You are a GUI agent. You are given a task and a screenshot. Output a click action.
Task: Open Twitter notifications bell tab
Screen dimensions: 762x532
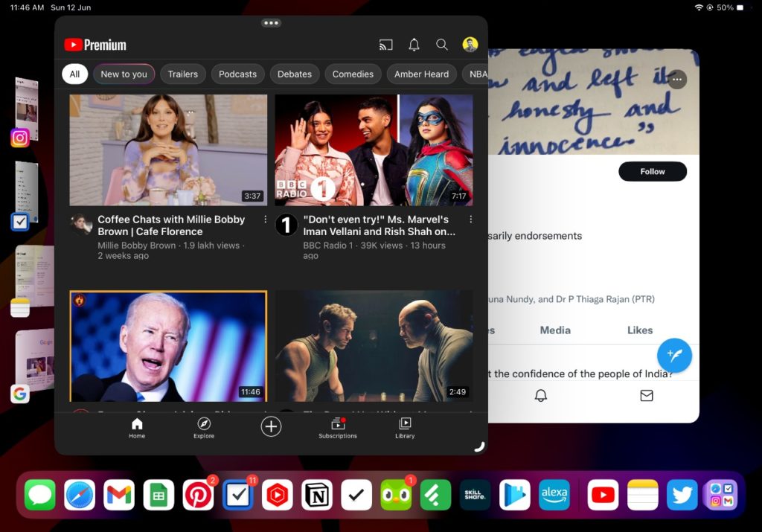pos(541,396)
